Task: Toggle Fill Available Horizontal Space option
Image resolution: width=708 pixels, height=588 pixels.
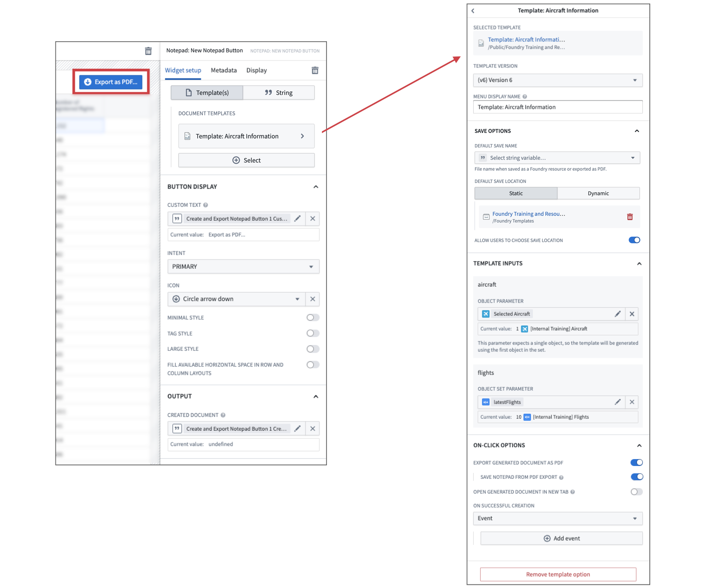Action: (313, 365)
